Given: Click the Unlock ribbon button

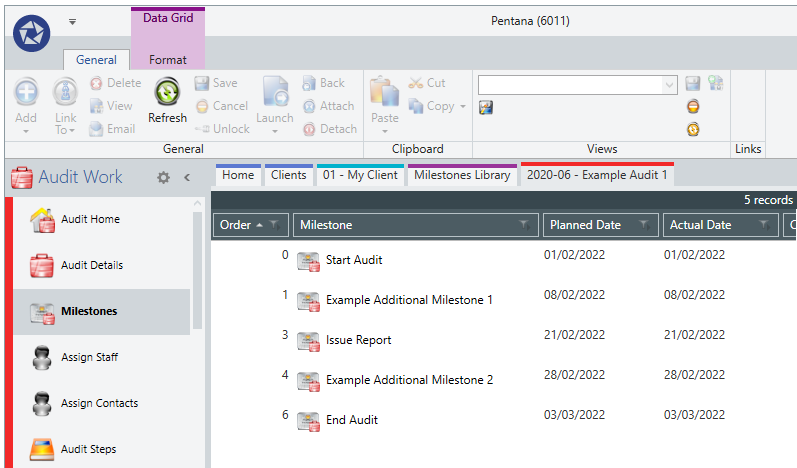Looking at the screenshot, I should coord(222,129).
